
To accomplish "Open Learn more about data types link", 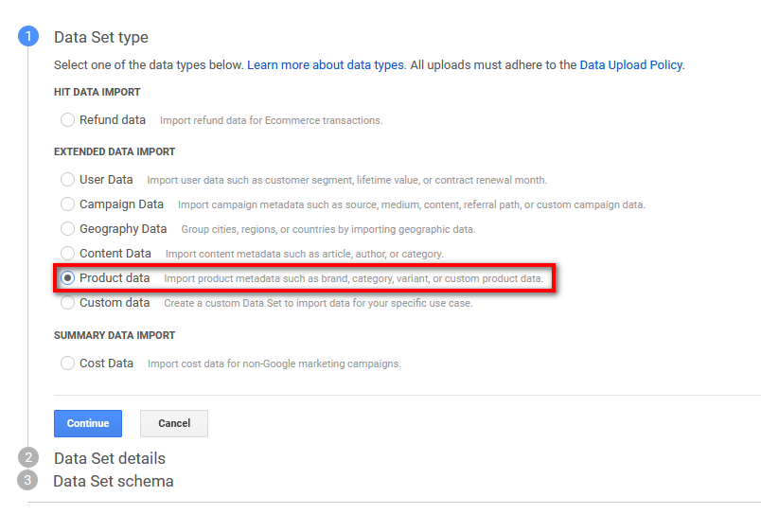I will point(326,65).
